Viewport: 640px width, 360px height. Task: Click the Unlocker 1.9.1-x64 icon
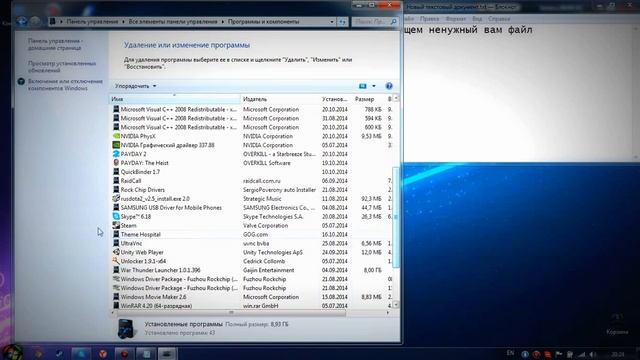pos(116,261)
